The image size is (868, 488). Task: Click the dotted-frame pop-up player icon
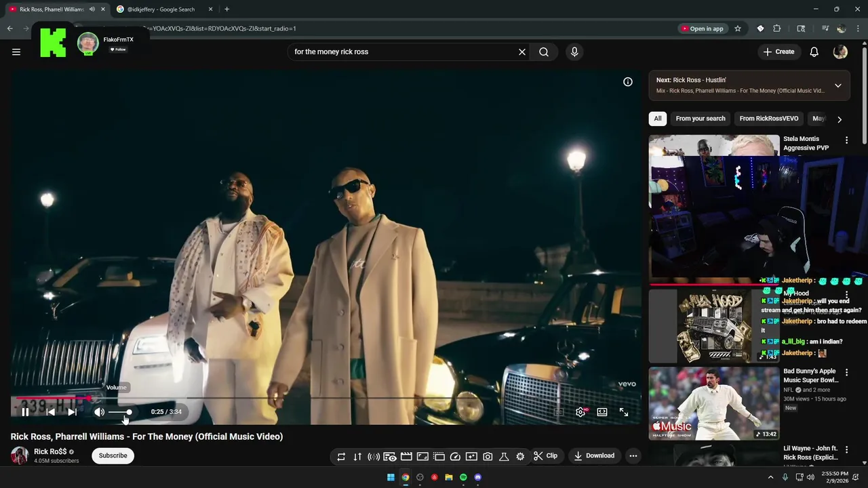(439, 456)
